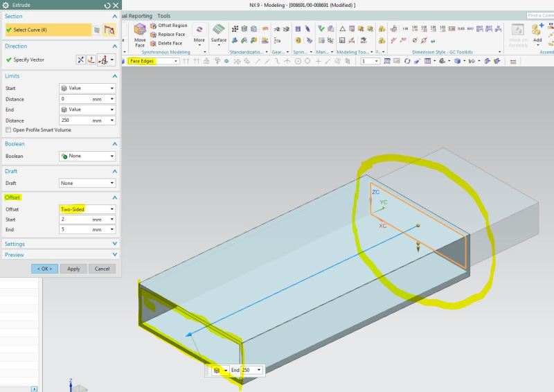554x392 pixels.
Task: Click the Curve selection icon in Section
Action: (109, 30)
